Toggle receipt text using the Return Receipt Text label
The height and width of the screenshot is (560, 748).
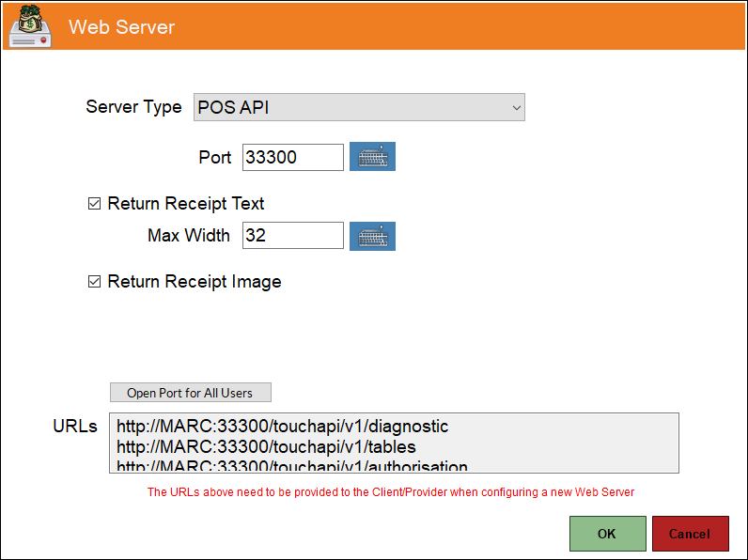(185, 204)
